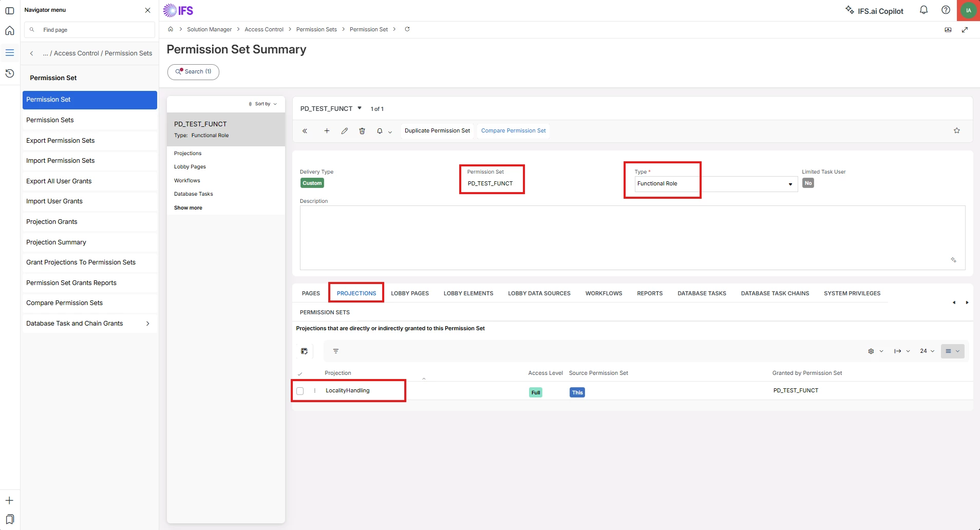Click Duplicate Permission Set button
The width and height of the screenshot is (980, 530).
click(x=437, y=131)
